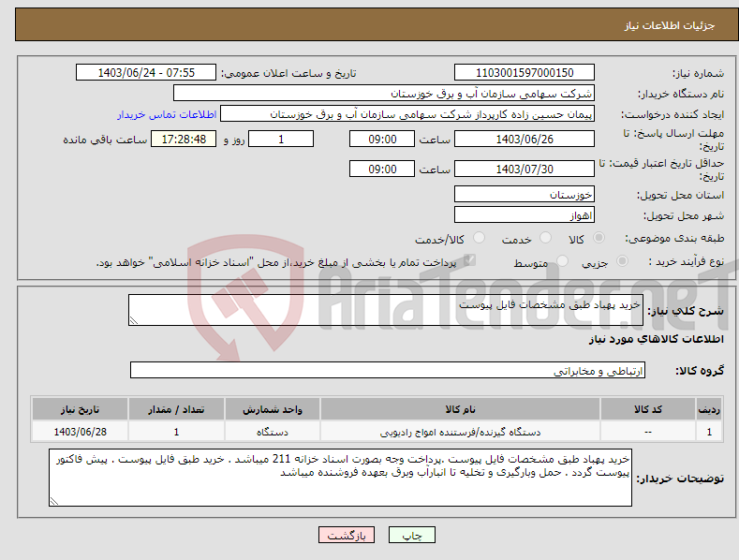This screenshot has width=739, height=560.
Task: Click the price validity time 09:00 field
Action: click(x=382, y=169)
